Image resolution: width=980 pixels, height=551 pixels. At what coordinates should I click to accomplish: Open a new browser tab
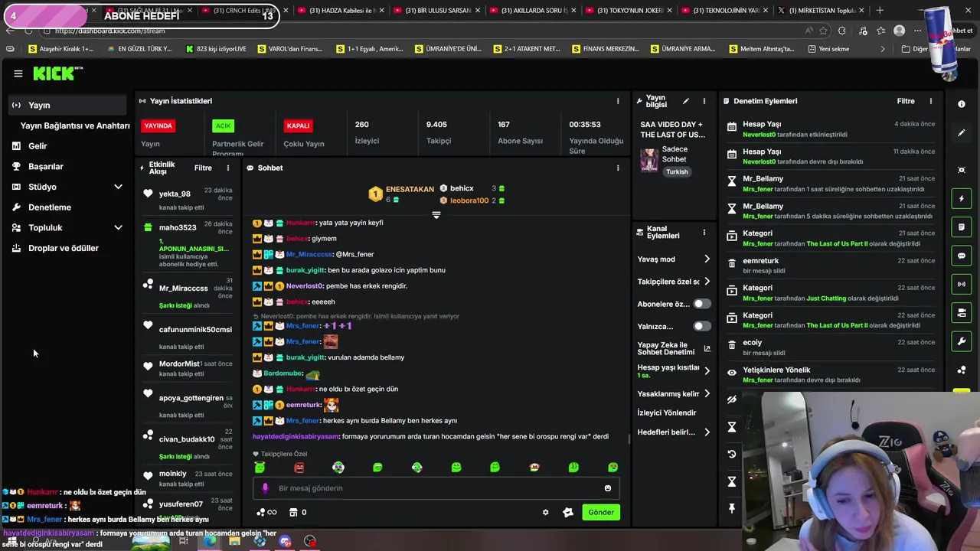[879, 11]
